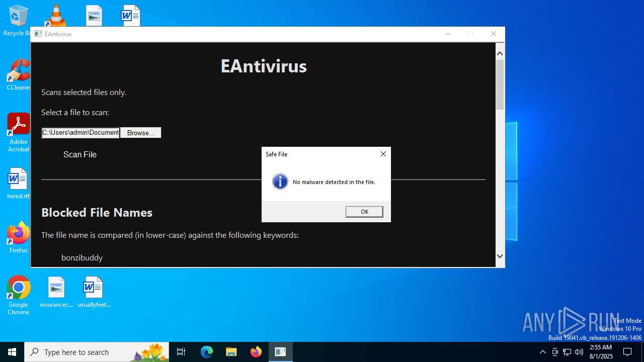Select the image file icon above EAntivirus
This screenshot has width=644, height=362.
pyautogui.click(x=94, y=15)
